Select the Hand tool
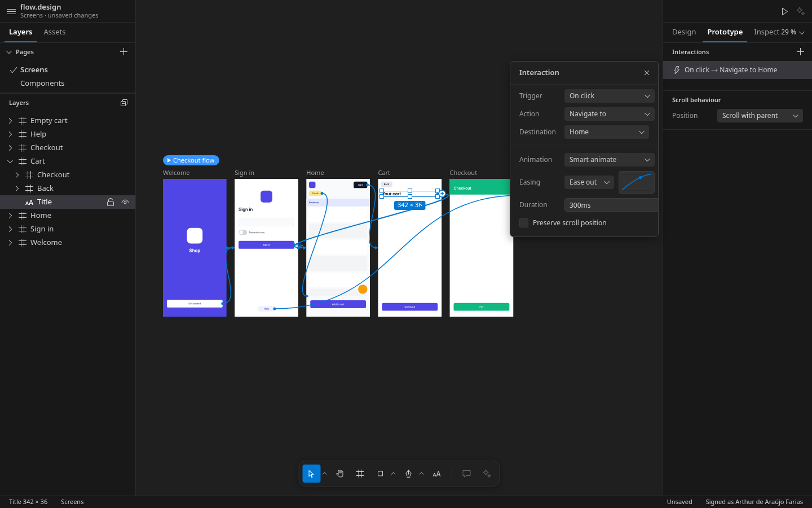812x508 pixels. tap(340, 474)
